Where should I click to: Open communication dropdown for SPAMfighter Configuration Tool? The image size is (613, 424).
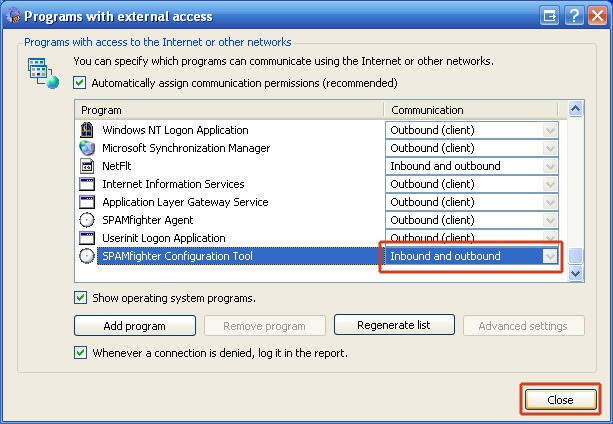pos(550,256)
